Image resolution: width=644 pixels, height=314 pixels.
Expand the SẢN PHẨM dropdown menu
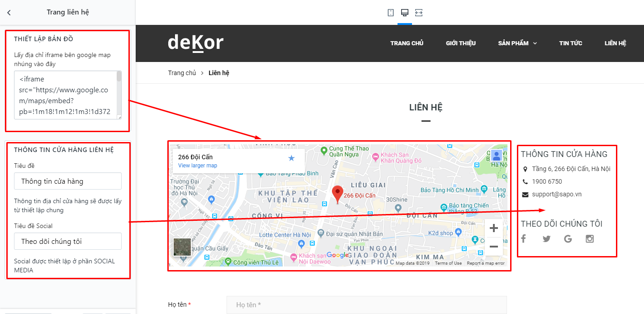(x=517, y=43)
